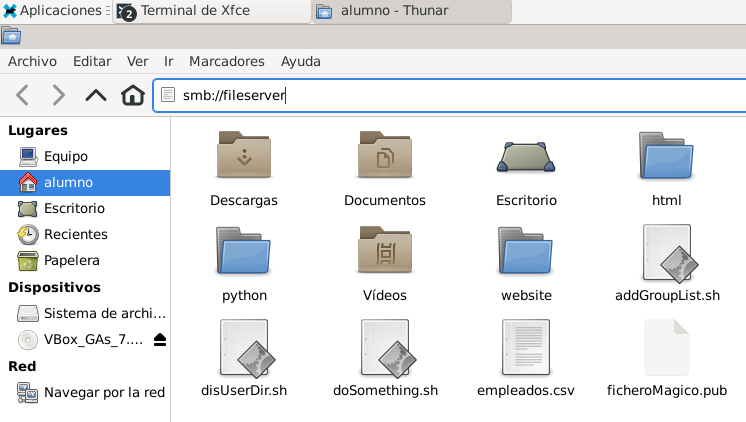Screen dimensions: 746x422
Task: Click the smb://fileserver location field
Action: coord(450,96)
